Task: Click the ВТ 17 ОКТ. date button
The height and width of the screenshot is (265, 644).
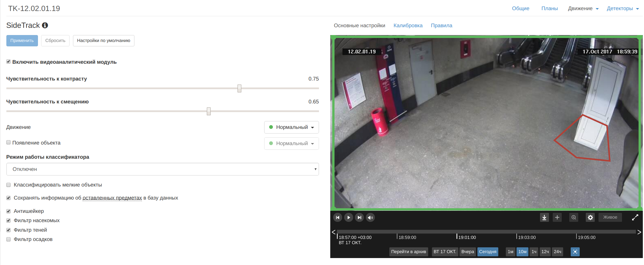Action: click(x=445, y=252)
